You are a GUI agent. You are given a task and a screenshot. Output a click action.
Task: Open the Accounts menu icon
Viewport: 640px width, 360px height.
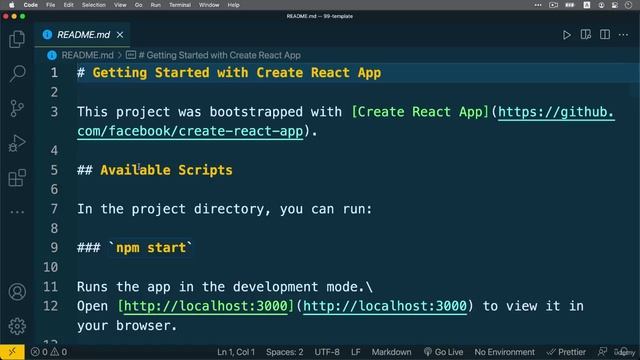pos(17,292)
